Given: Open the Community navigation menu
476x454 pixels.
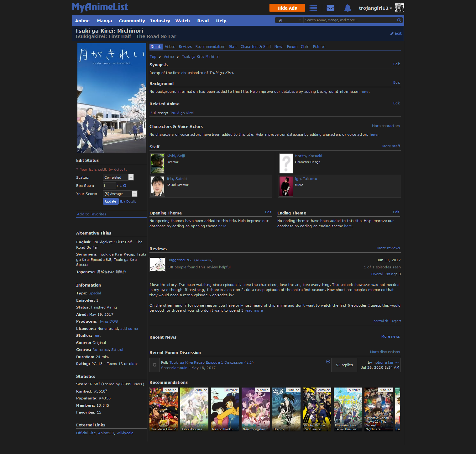Looking at the screenshot, I should tap(132, 21).
